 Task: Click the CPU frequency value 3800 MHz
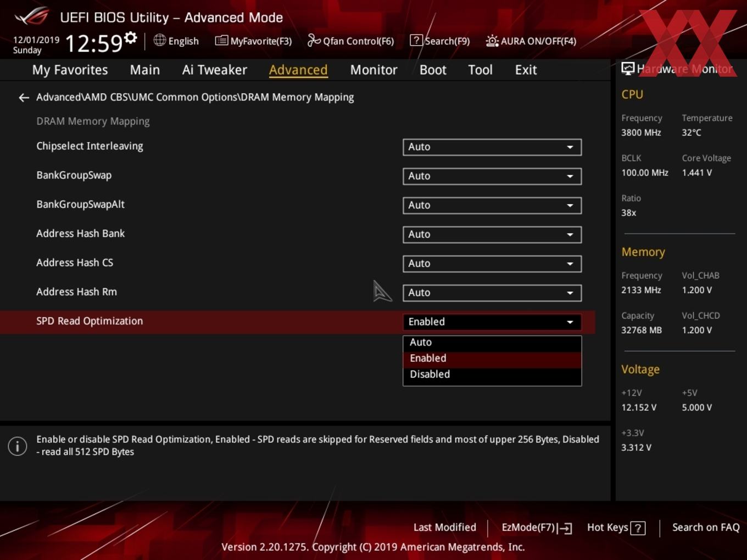pos(641,132)
